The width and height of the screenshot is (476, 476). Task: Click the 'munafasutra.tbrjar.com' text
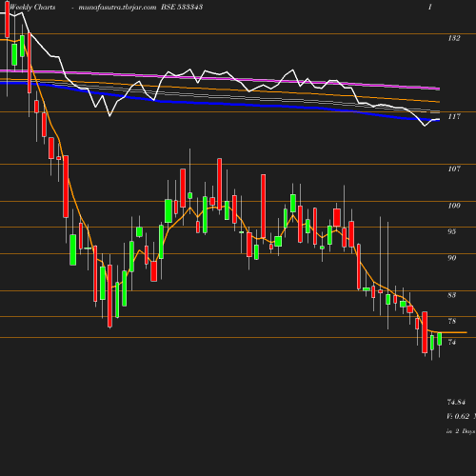tap(117, 8)
